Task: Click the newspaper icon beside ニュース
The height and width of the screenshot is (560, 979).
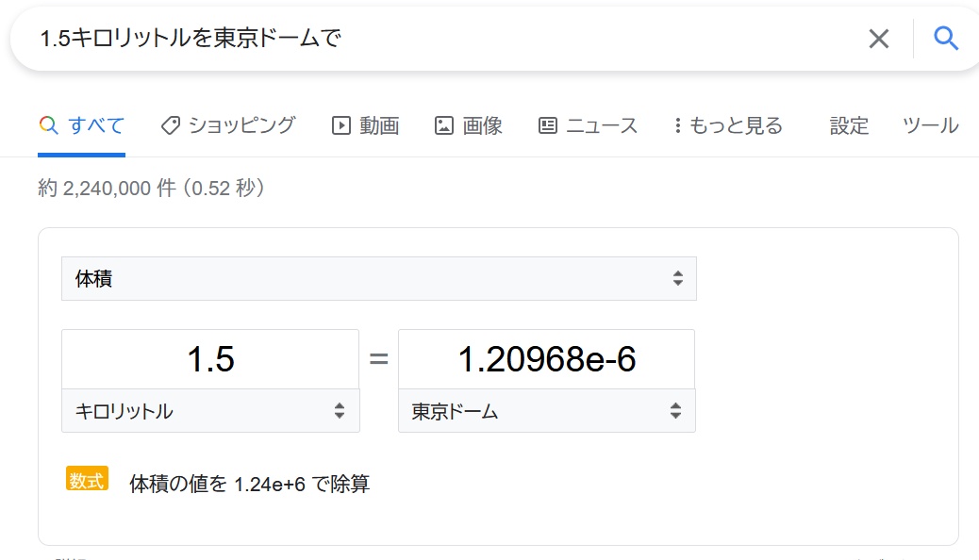Action: click(548, 125)
